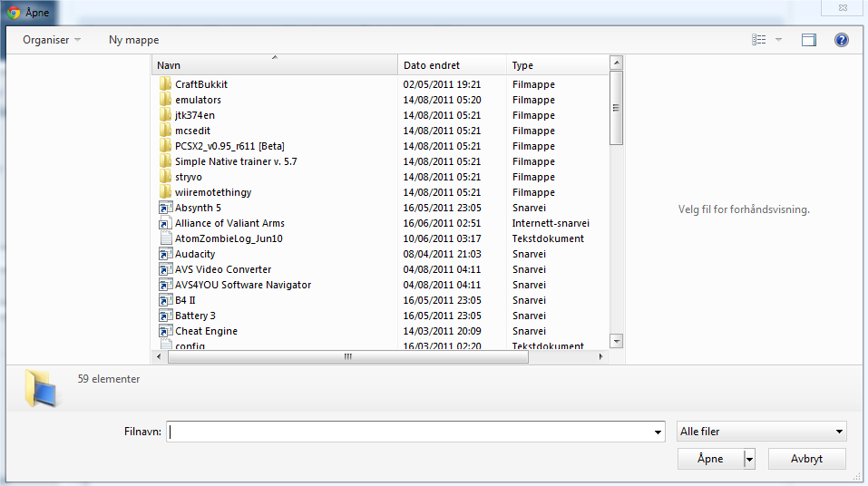Image resolution: width=868 pixels, height=486 pixels.
Task: Click the 10/06/2011 03:17 date cell
Action: (x=442, y=238)
